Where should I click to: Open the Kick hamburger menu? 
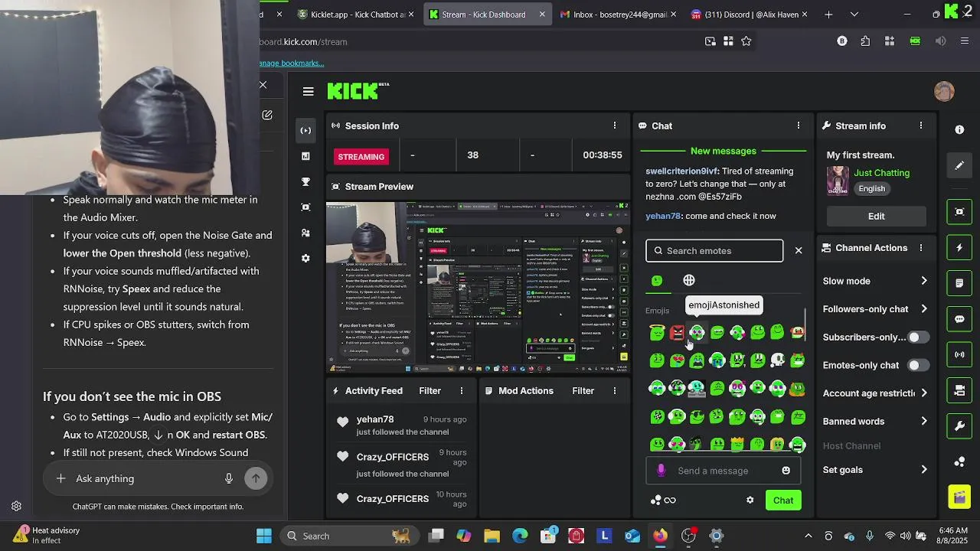308,92
